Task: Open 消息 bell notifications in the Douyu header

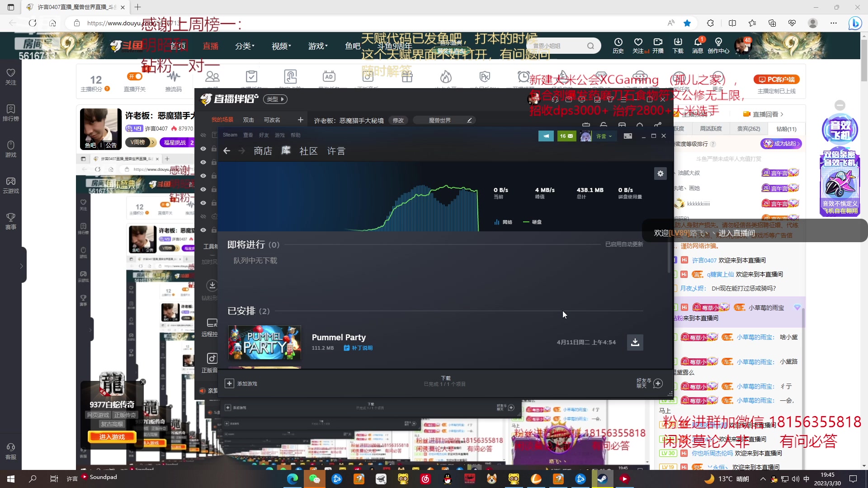Action: click(698, 45)
